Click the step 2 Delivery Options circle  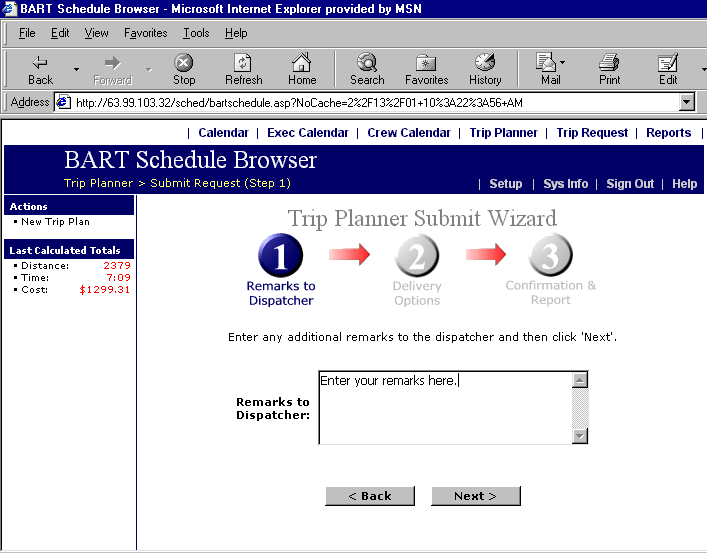point(417,256)
